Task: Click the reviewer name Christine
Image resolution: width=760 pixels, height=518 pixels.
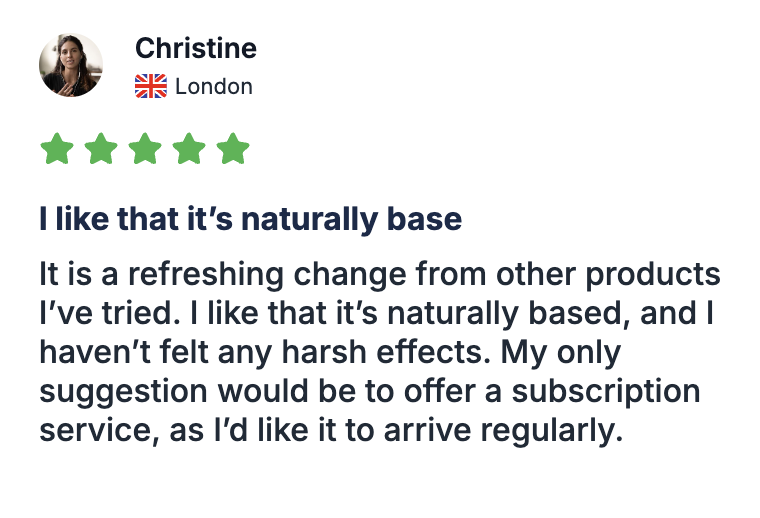Action: pos(195,48)
